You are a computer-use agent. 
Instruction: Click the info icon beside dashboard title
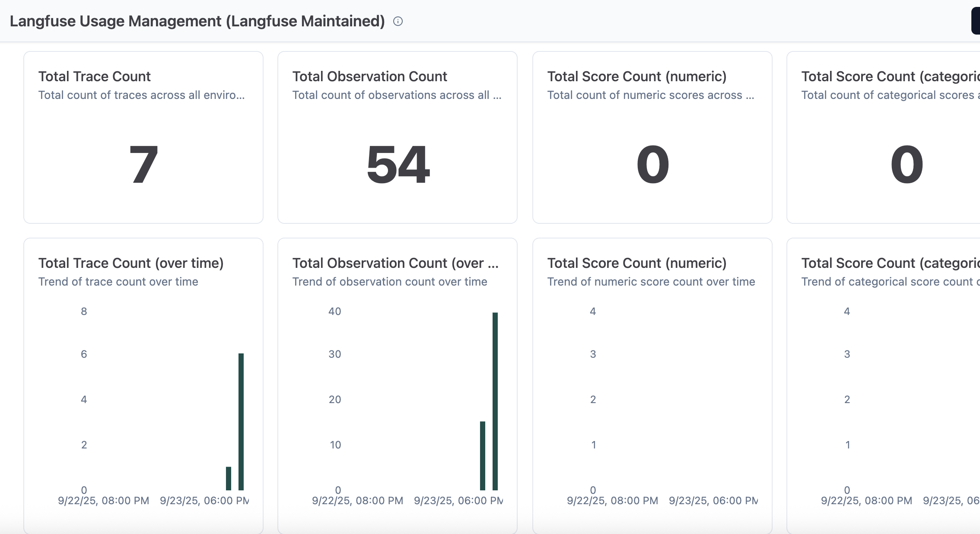coord(398,21)
